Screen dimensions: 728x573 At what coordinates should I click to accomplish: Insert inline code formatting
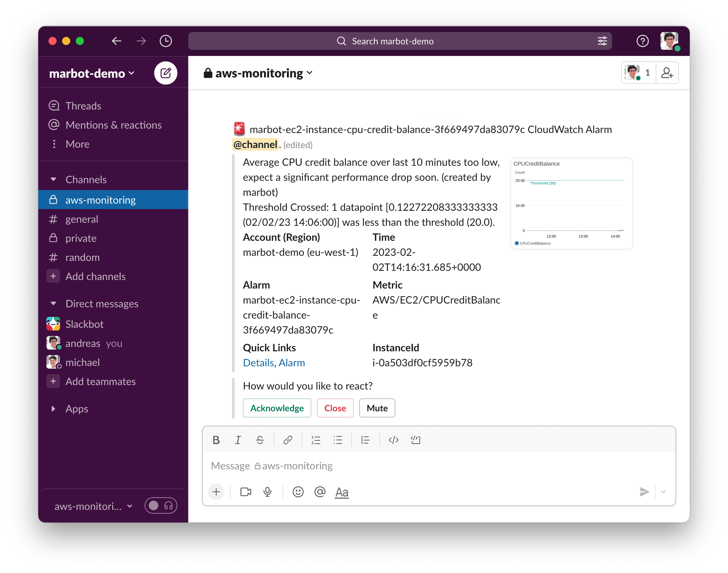pyautogui.click(x=393, y=440)
